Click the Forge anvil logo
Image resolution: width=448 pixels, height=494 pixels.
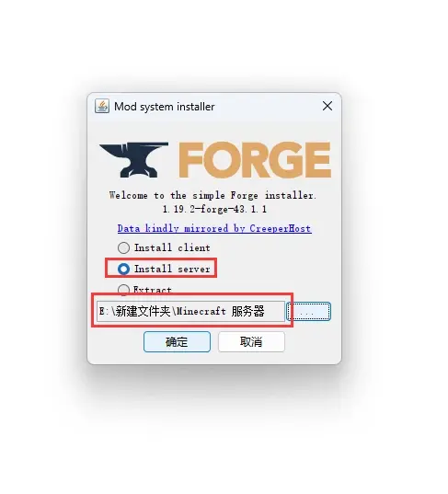tap(133, 160)
